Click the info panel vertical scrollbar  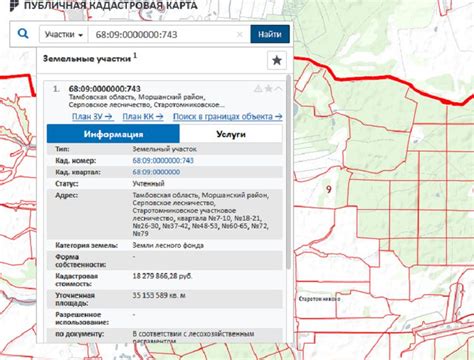(288, 173)
